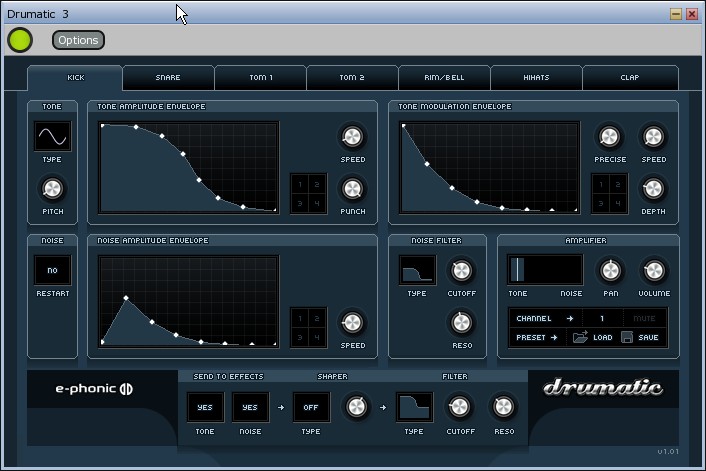The height and width of the screenshot is (471, 706).
Task: Select the Kick tab
Action: point(75,77)
